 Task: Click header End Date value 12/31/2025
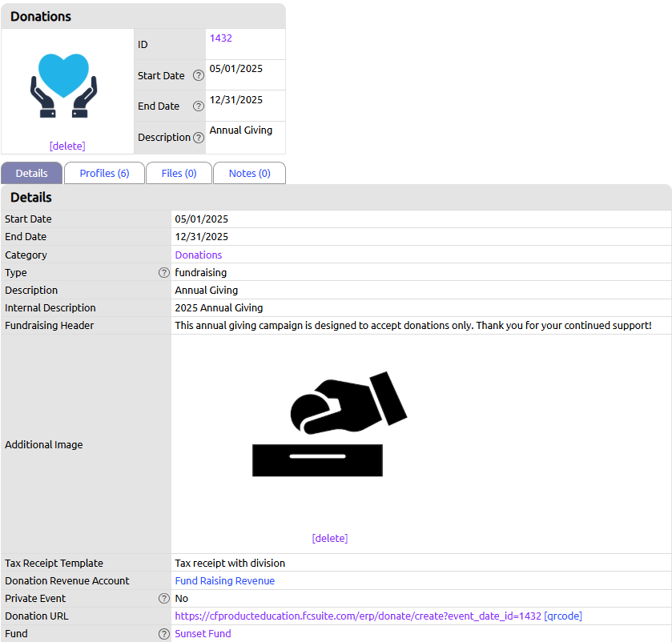(x=235, y=100)
